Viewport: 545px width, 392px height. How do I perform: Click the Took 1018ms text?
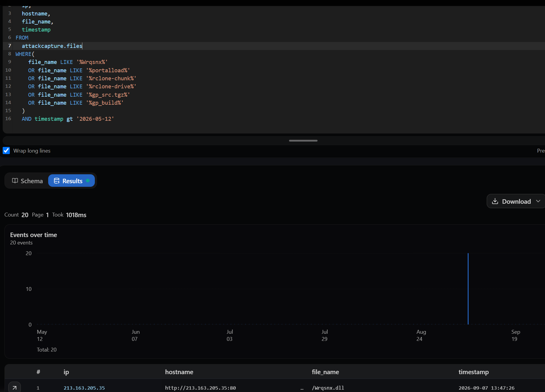pos(69,215)
